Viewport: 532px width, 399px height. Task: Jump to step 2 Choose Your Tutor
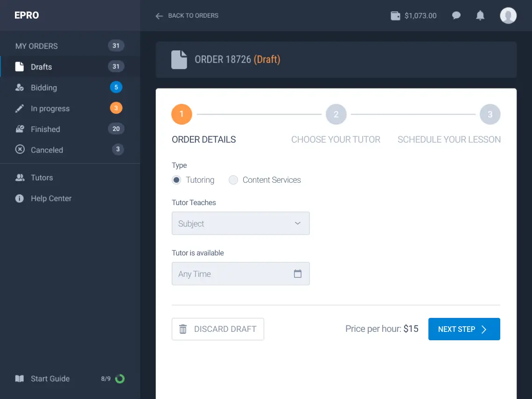[x=336, y=115]
